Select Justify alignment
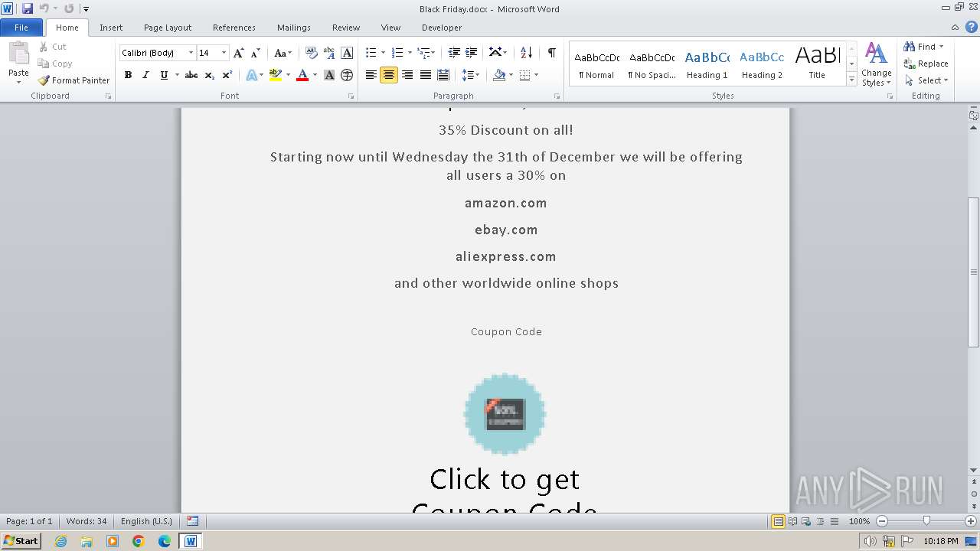Image resolution: width=980 pixels, height=551 pixels. (425, 75)
